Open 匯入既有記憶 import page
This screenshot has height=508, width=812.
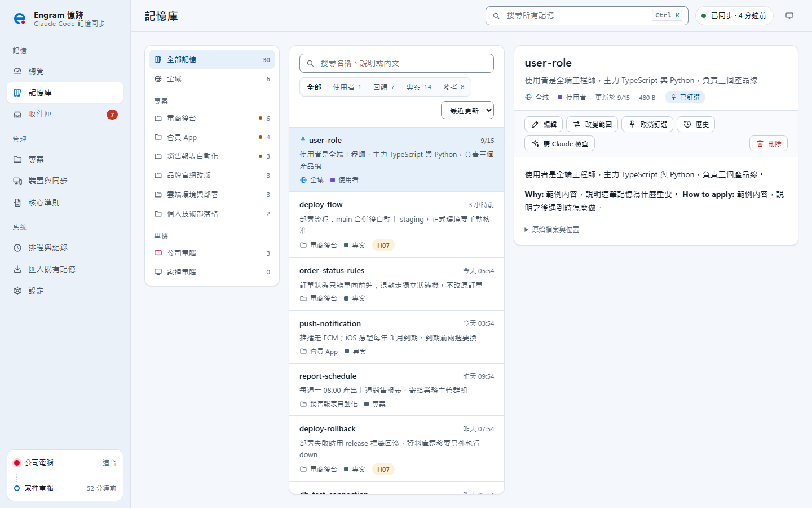tap(65, 269)
